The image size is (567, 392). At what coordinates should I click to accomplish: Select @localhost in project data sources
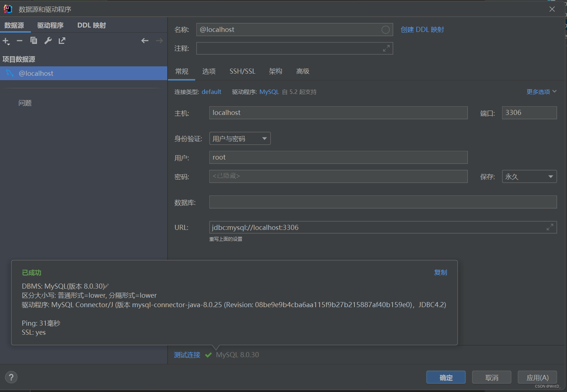click(84, 73)
